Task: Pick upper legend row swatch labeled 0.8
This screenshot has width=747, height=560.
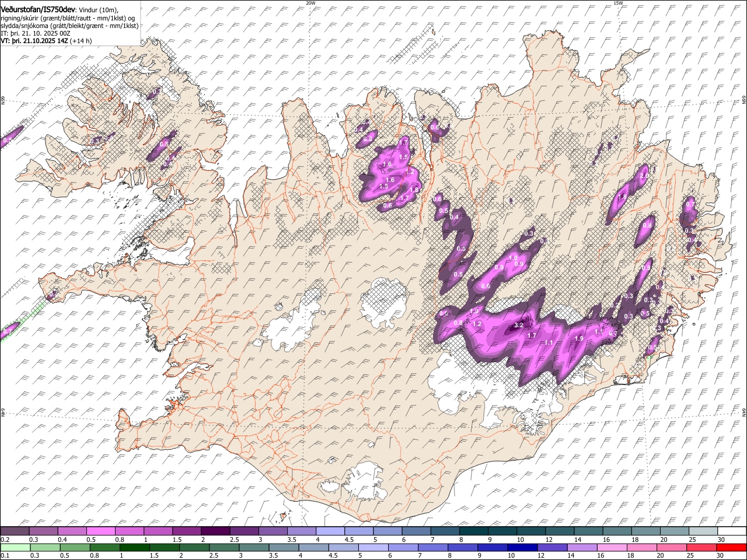Action: (129, 531)
